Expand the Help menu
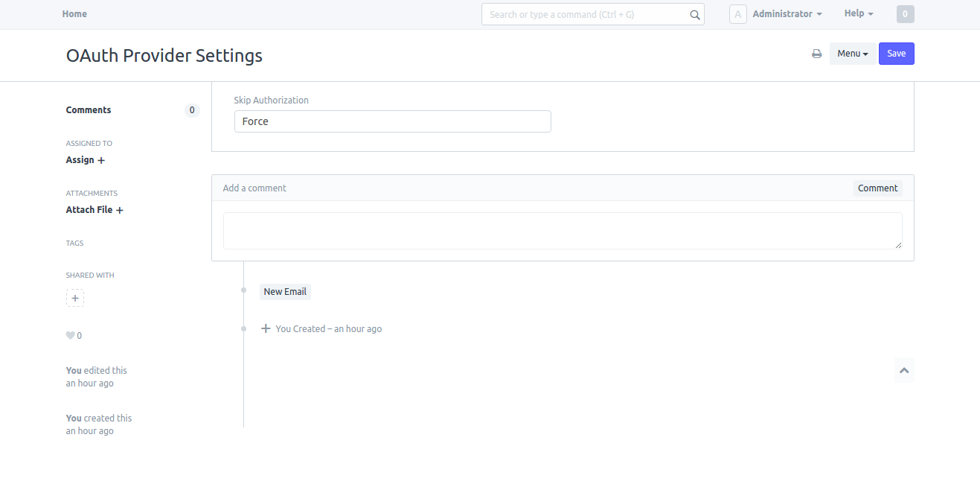 [x=858, y=13]
